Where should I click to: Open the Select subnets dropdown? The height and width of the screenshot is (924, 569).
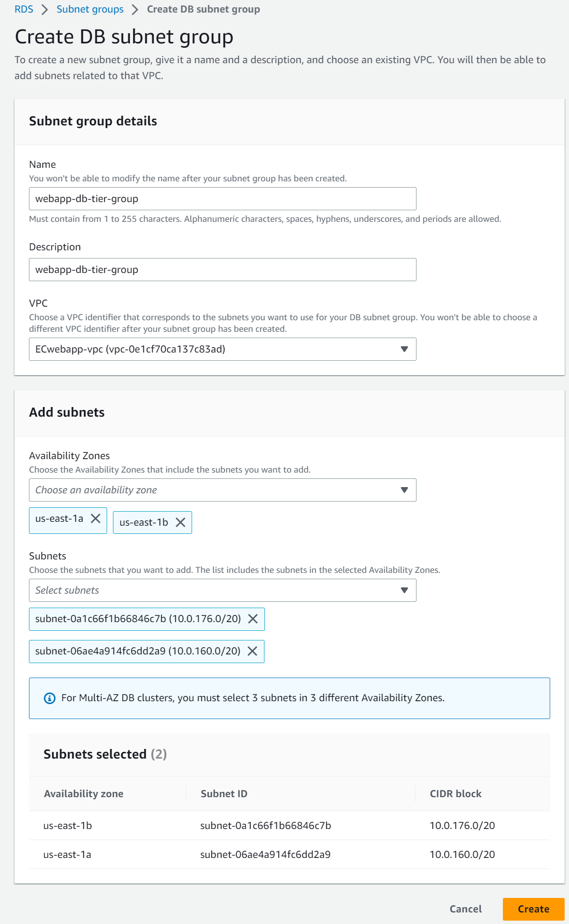(222, 590)
